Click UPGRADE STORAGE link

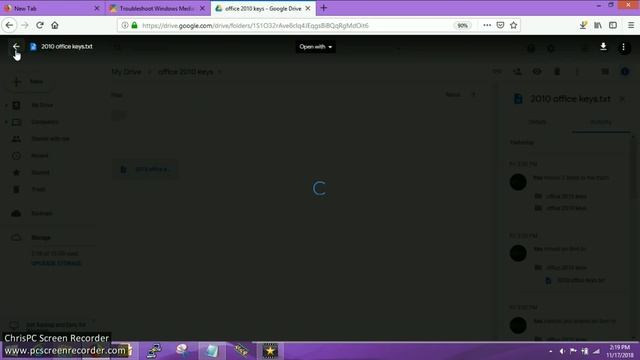tap(56, 263)
